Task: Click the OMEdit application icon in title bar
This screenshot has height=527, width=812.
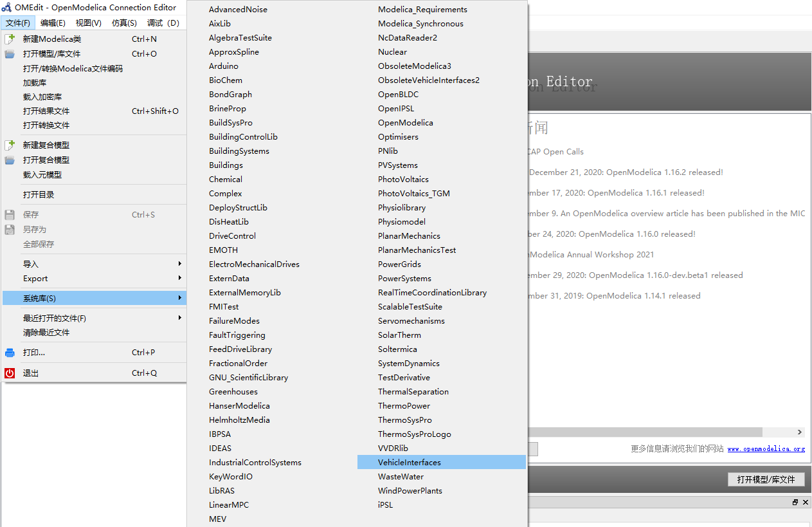Action: [6, 7]
